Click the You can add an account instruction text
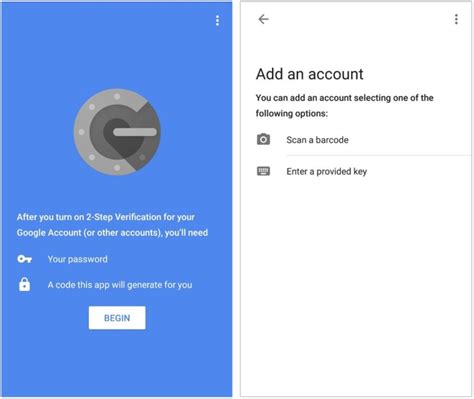 344,105
